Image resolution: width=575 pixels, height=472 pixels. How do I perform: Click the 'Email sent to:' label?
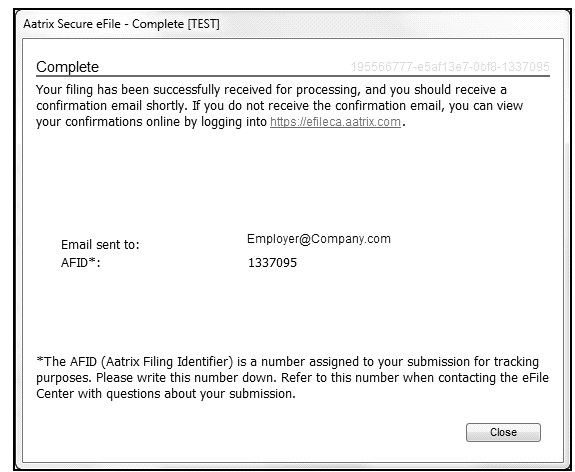100,245
